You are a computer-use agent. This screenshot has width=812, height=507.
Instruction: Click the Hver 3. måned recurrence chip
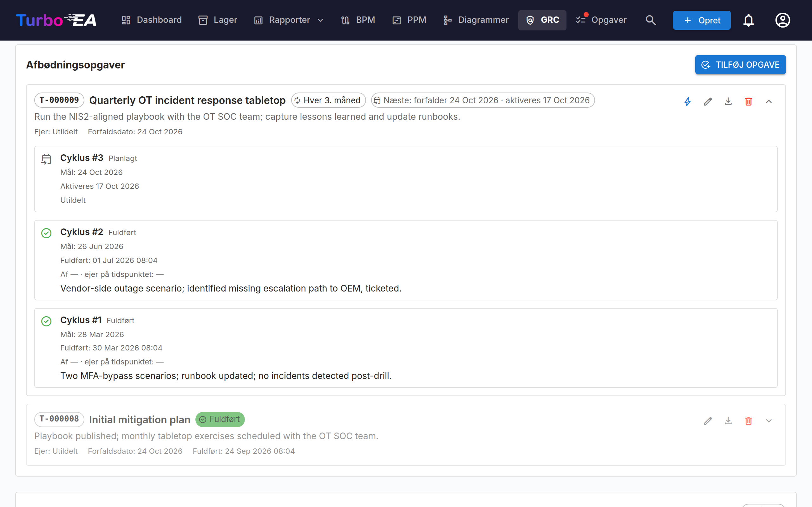pyautogui.click(x=329, y=100)
